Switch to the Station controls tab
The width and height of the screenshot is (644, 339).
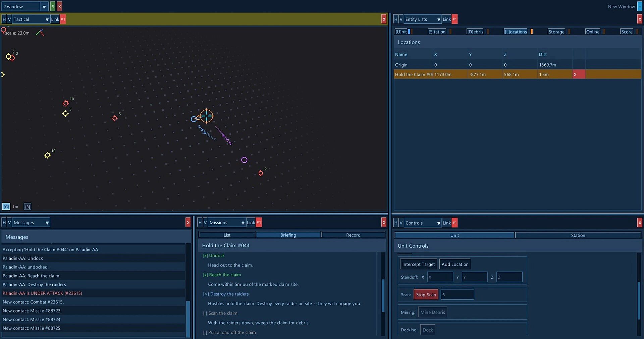[578, 235]
